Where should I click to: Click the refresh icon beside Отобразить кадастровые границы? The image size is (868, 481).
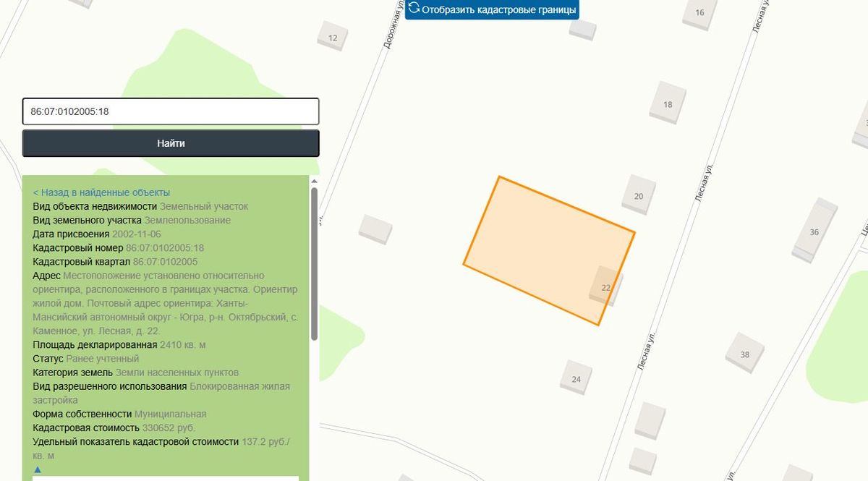414,9
